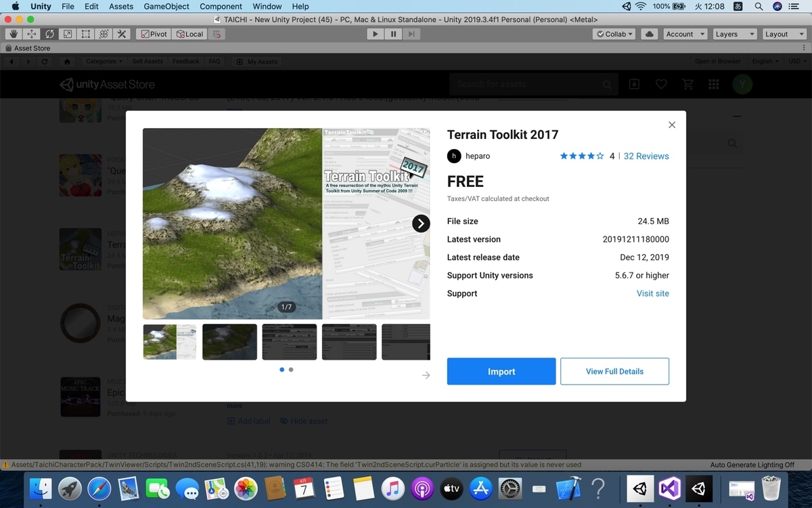Select the fourth preview thumbnail
The height and width of the screenshot is (508, 812).
[x=349, y=342]
